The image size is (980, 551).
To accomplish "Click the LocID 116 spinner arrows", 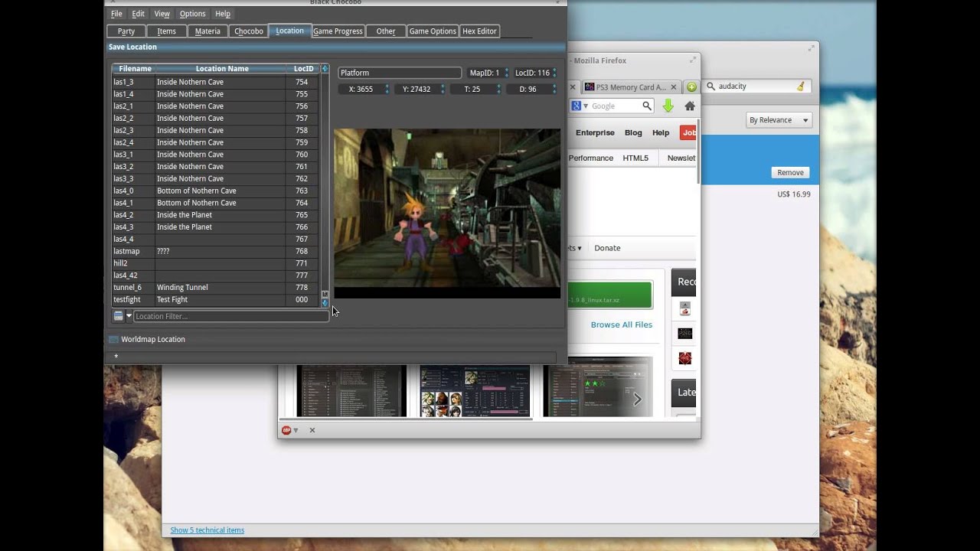I will pyautogui.click(x=554, y=73).
